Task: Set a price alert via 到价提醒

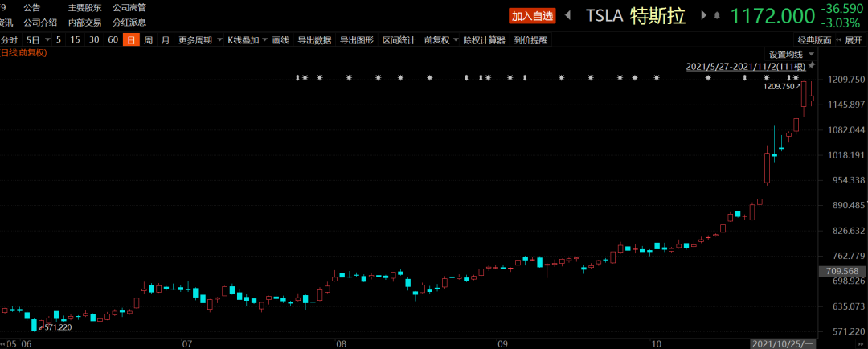Action: tap(530, 40)
